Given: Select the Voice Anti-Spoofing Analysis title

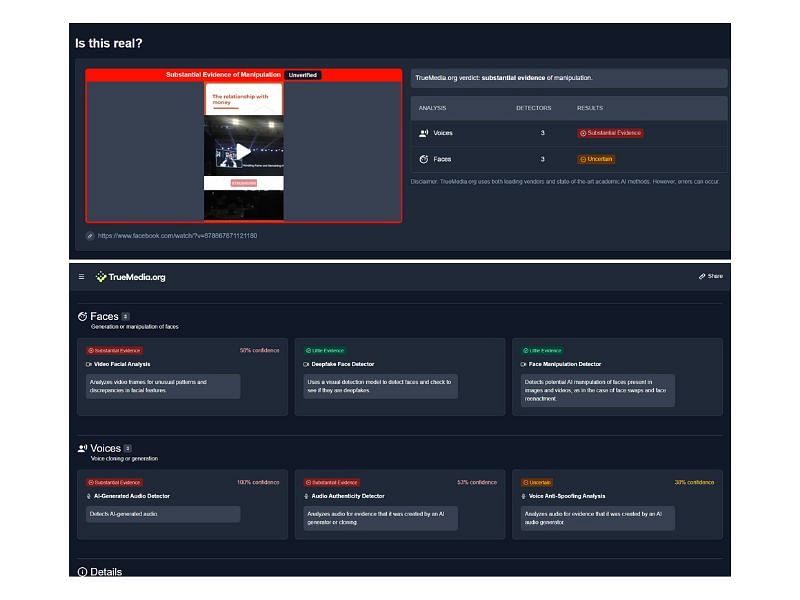Looking at the screenshot, I should [567, 496].
